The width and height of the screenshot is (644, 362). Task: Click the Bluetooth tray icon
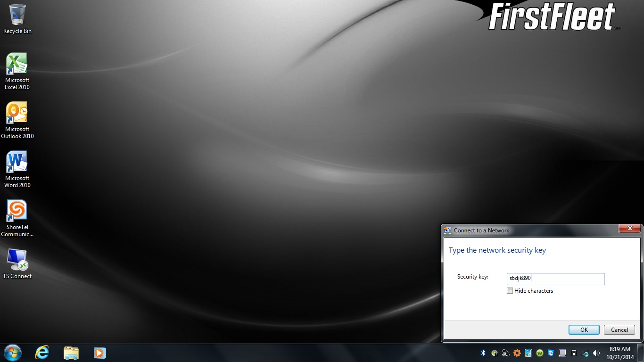tap(483, 353)
